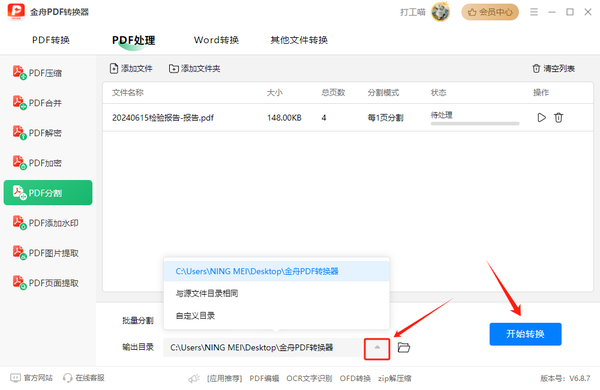
Task: Clear the list with 清空列表
Action: point(553,69)
